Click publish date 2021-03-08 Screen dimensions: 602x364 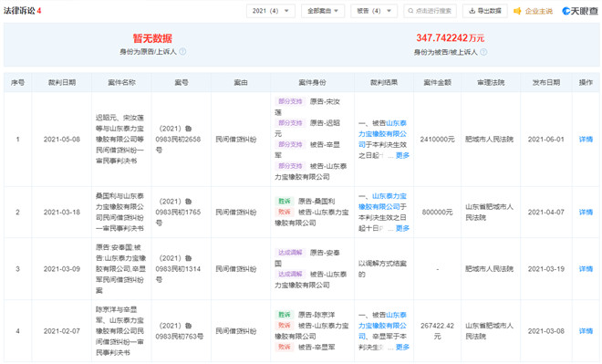click(546, 331)
